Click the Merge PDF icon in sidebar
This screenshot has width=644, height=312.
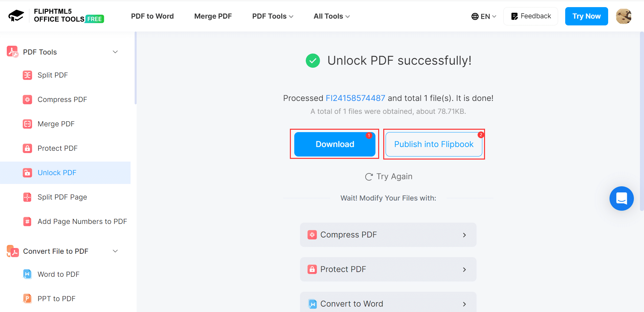click(27, 124)
